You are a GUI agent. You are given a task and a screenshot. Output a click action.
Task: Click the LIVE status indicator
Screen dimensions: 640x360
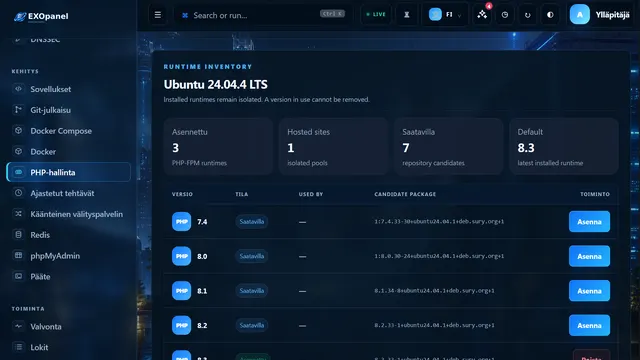coord(376,15)
